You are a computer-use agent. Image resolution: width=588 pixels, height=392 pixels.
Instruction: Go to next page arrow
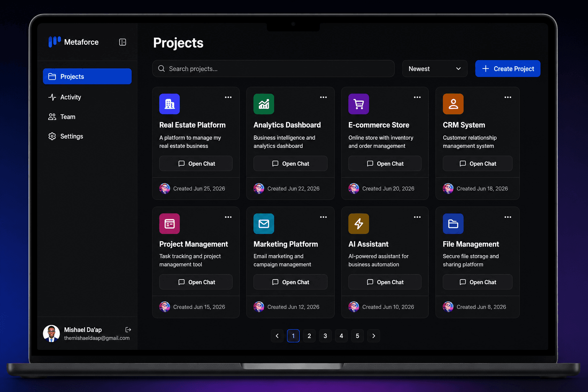[x=374, y=336]
